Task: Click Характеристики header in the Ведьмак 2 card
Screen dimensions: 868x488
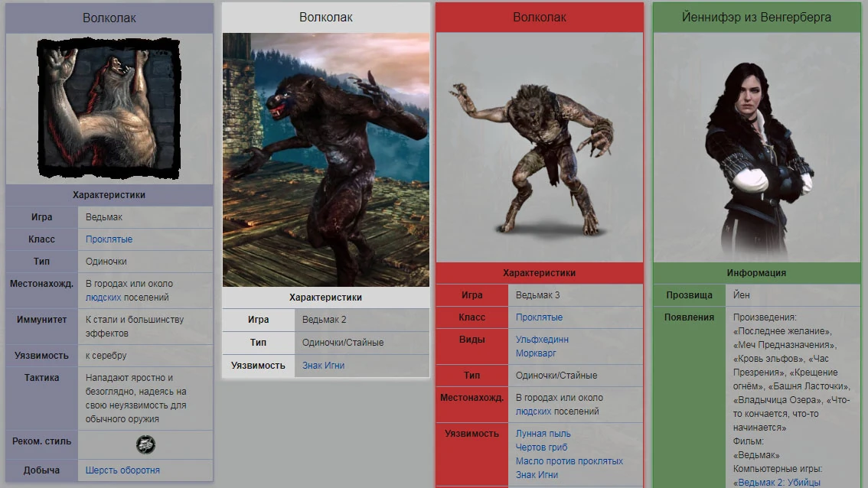Action: pos(325,297)
